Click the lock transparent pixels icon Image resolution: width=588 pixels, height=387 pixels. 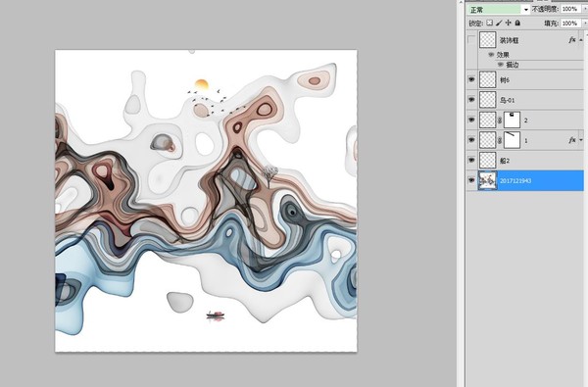[x=490, y=23]
